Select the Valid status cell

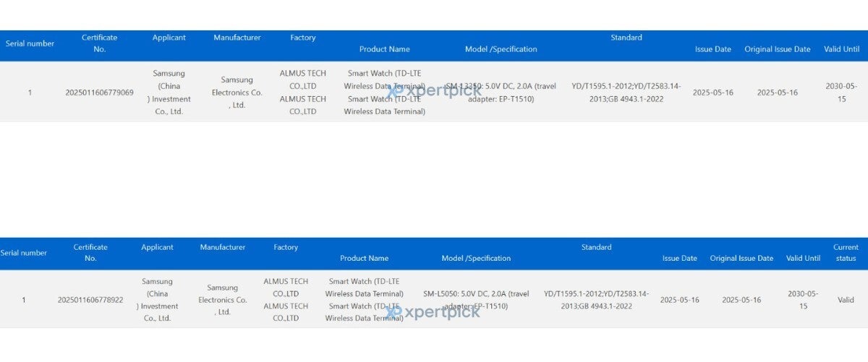(846, 300)
